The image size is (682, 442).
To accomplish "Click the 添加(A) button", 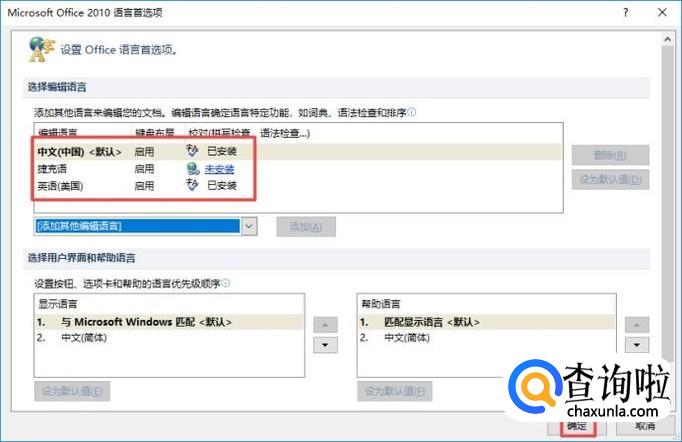I will pyautogui.click(x=306, y=227).
